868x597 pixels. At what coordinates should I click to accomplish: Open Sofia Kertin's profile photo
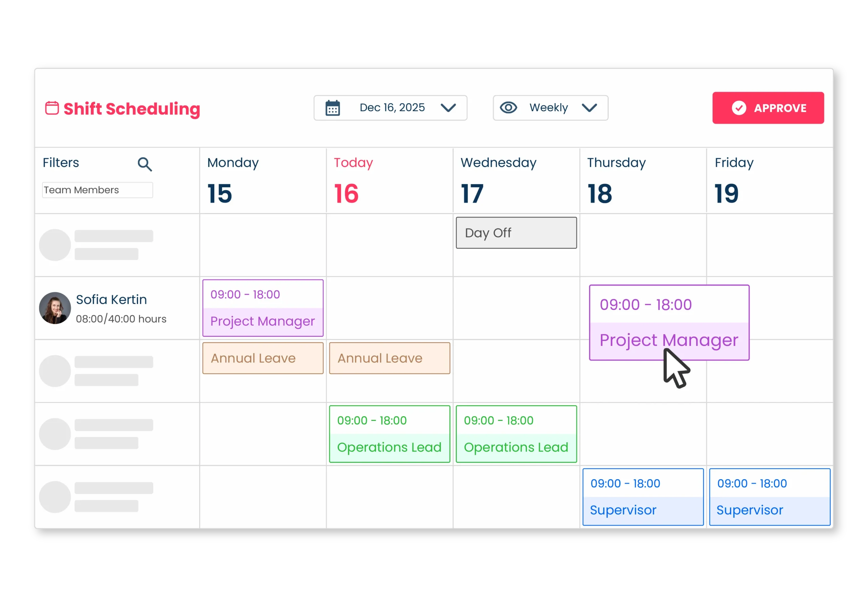(55, 308)
